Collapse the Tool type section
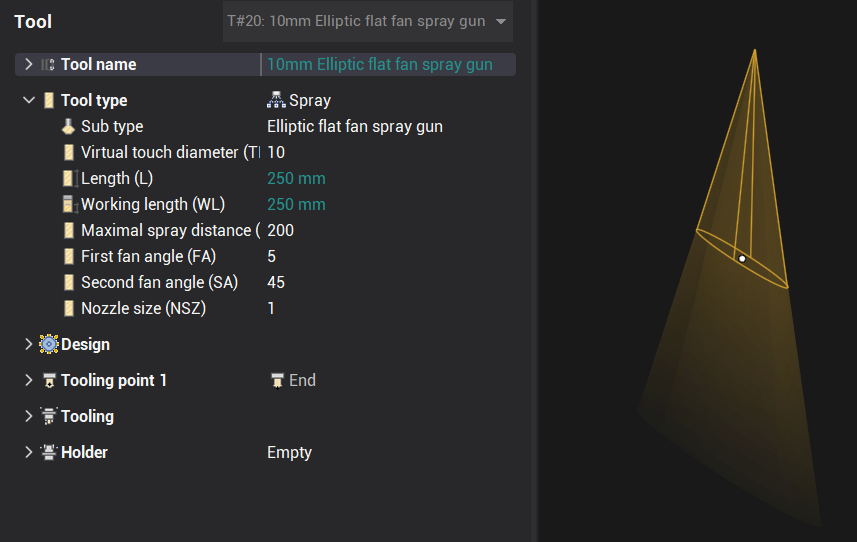The width and height of the screenshot is (857, 542). tap(29, 100)
